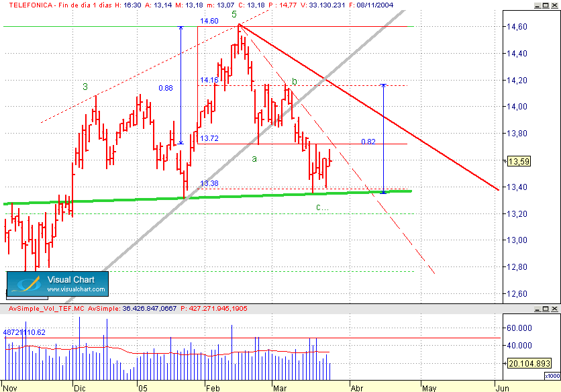Maximize the TELEFONICA price chart panel
Image resolution: width=561 pixels, height=392 pixels.
pyautogui.click(x=546, y=5)
